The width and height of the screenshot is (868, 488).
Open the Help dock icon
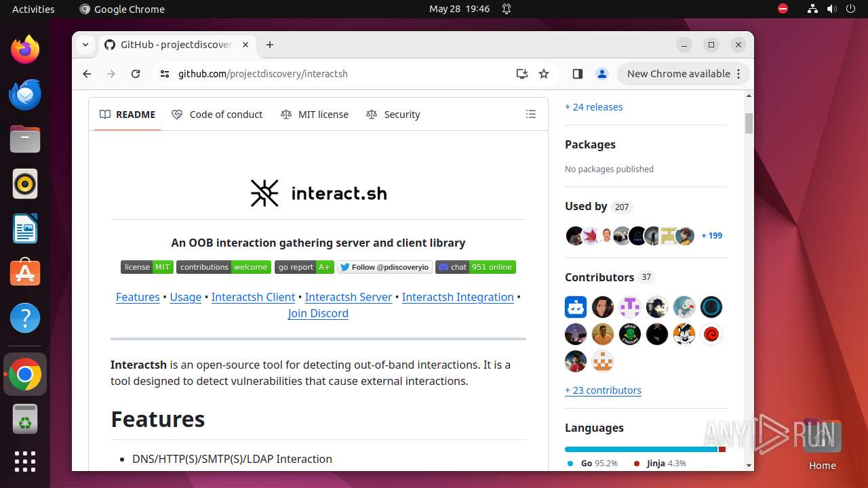point(25,318)
